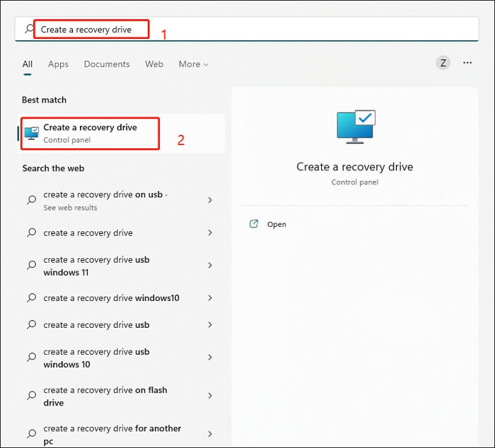
Task: Select the single-line 'create a recovery drive usb' suggestion
Action: (122, 324)
